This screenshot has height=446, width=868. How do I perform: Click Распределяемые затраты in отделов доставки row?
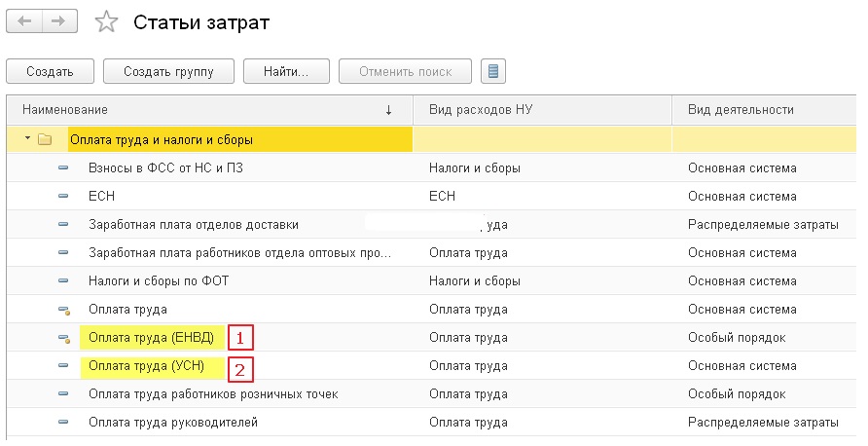tap(763, 224)
